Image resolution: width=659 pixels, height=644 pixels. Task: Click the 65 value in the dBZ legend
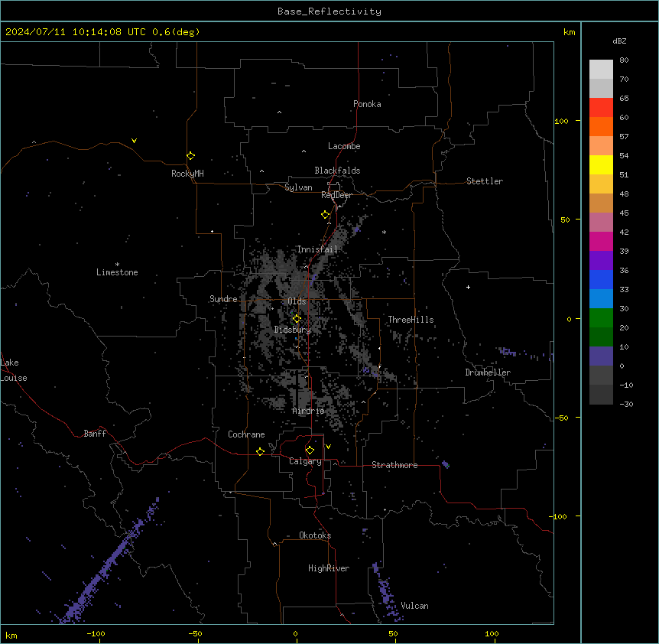pyautogui.click(x=624, y=98)
